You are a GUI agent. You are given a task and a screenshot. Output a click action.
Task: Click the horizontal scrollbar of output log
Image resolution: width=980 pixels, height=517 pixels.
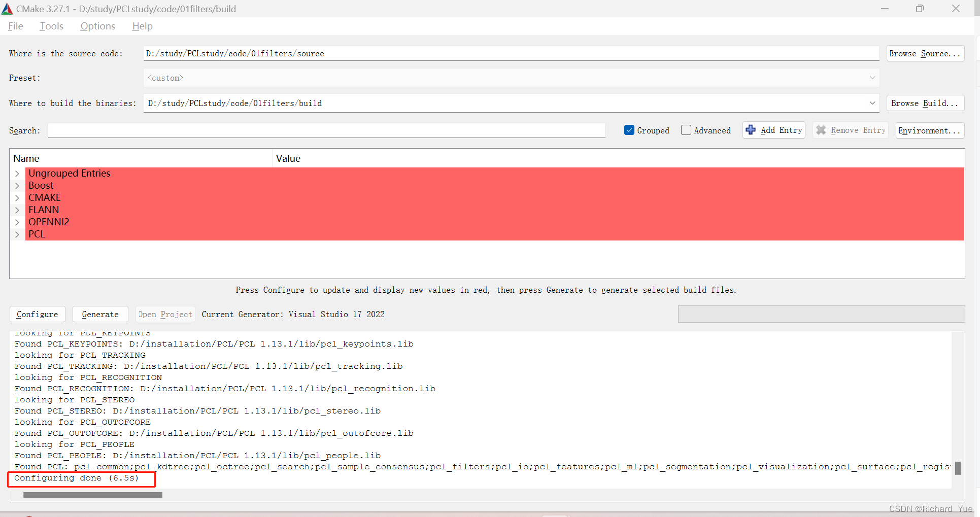(93, 495)
